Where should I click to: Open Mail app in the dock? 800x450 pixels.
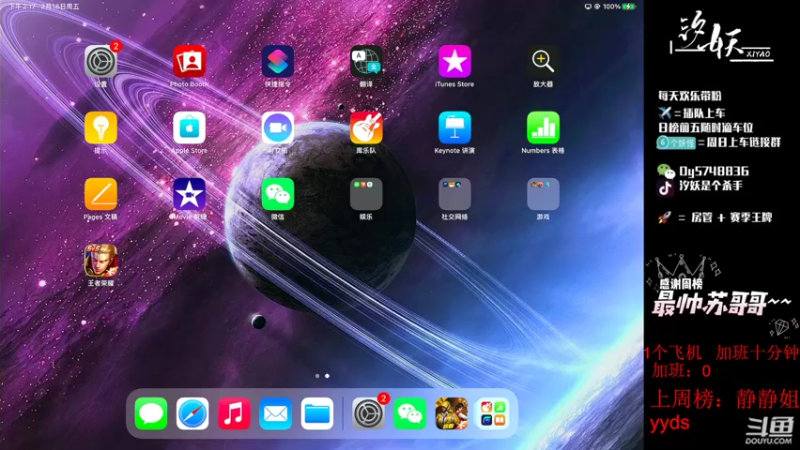click(x=276, y=413)
